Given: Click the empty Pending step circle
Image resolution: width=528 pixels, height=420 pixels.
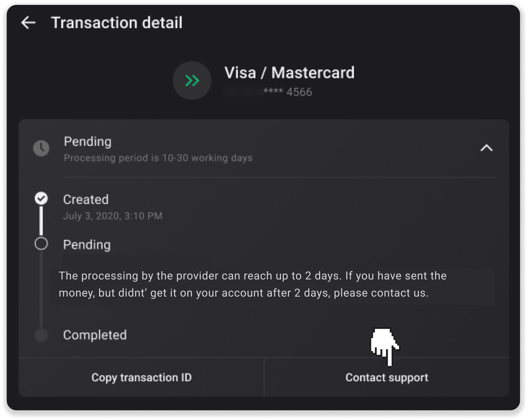Looking at the screenshot, I should tap(41, 243).
